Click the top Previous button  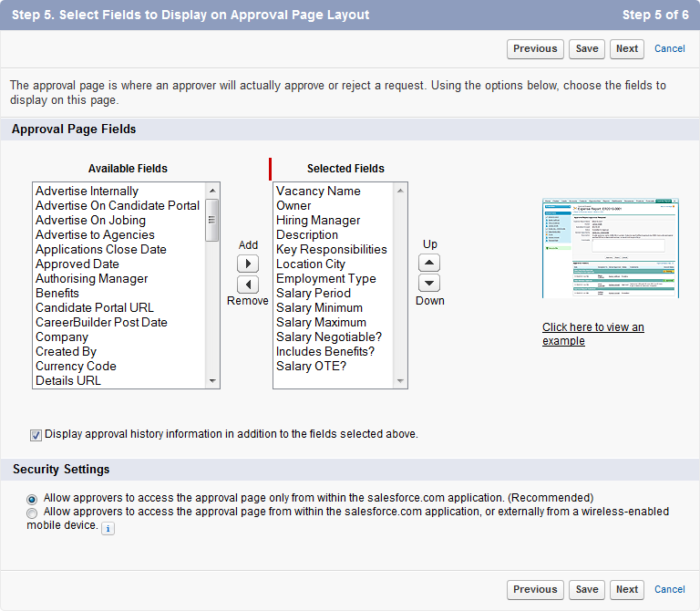[x=535, y=49]
